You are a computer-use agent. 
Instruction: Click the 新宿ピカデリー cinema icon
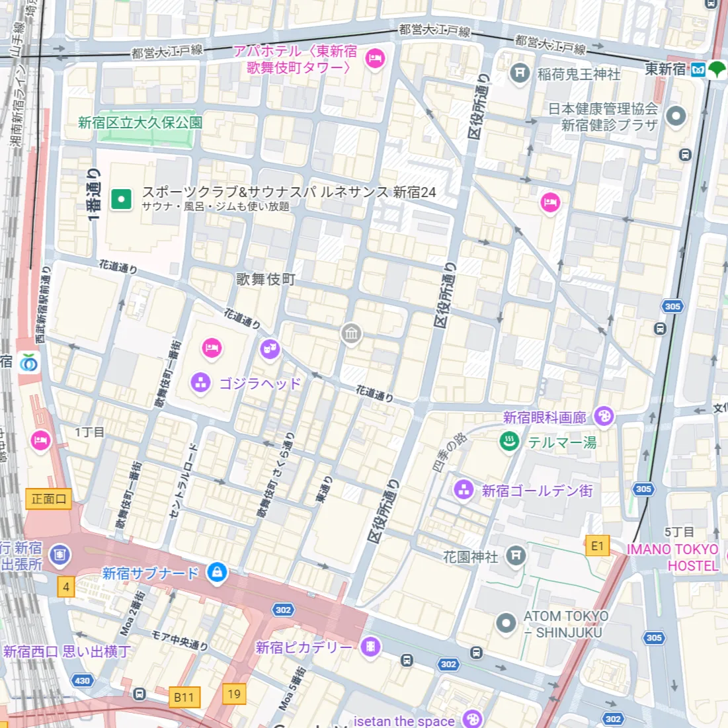[x=370, y=646]
